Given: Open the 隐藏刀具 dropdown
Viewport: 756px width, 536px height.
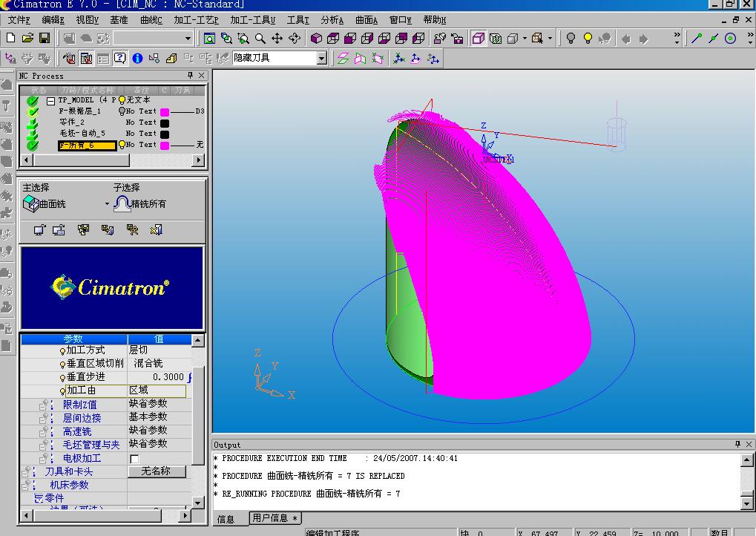Looking at the screenshot, I should [321, 59].
